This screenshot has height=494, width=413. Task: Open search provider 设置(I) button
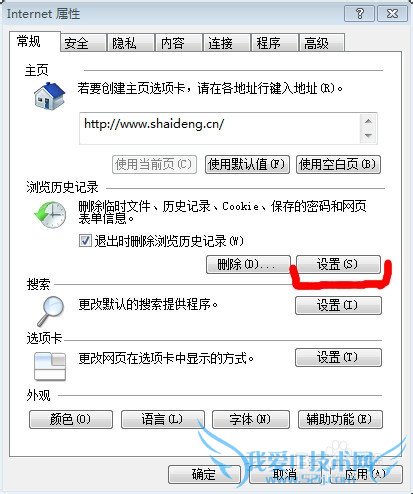tap(338, 305)
